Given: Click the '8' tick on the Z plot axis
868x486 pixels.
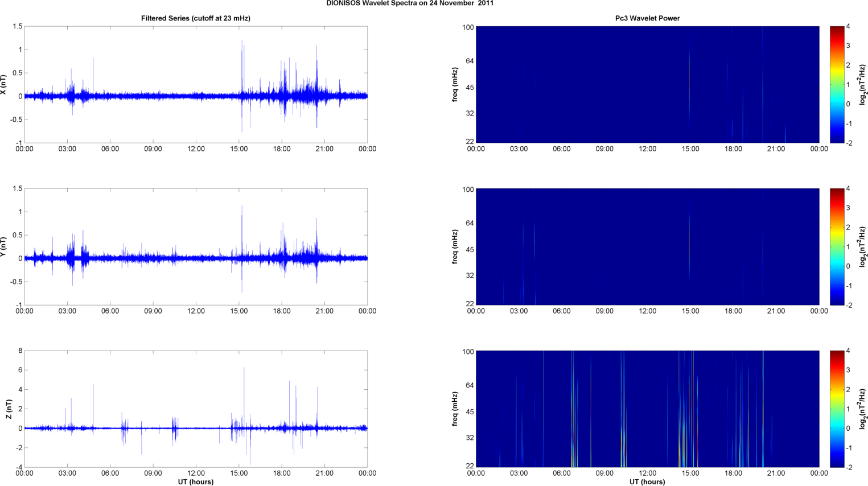Looking at the screenshot, I should (20, 351).
